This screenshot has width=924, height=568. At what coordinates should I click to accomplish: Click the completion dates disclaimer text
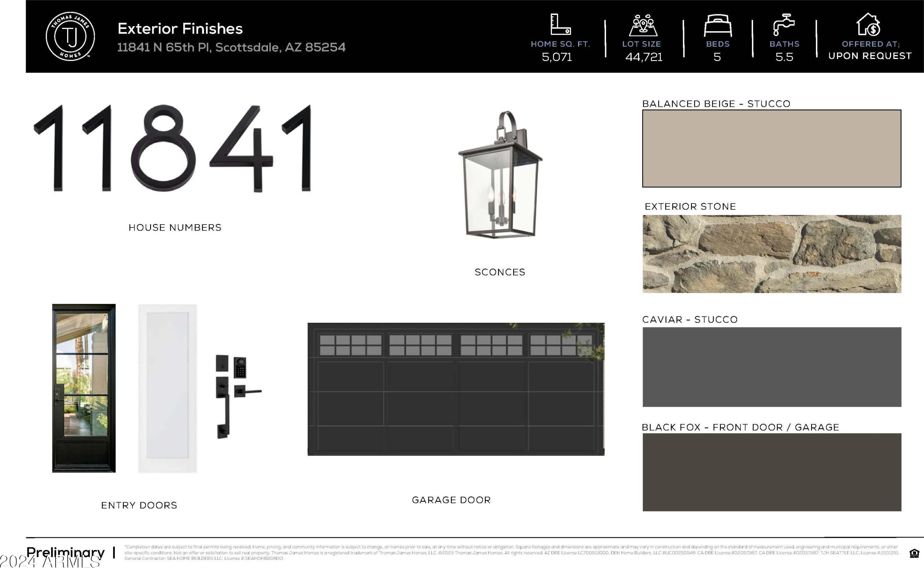pyautogui.click(x=512, y=553)
